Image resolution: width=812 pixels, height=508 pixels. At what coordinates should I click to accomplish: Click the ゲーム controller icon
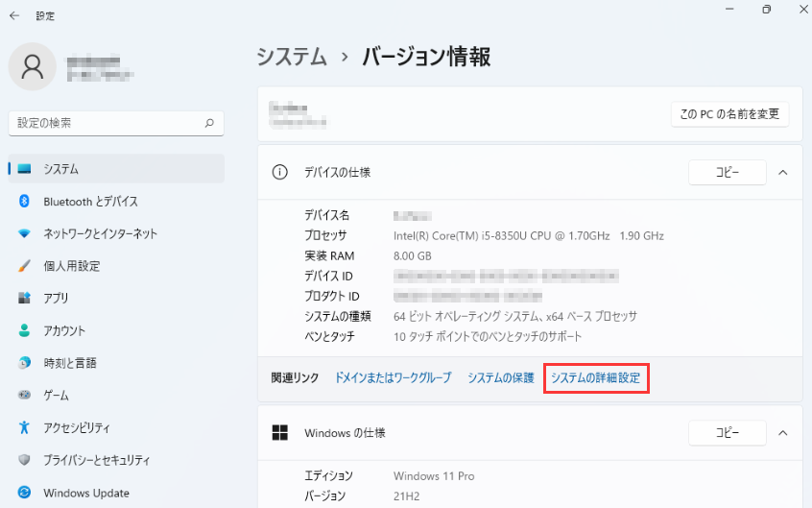(24, 395)
